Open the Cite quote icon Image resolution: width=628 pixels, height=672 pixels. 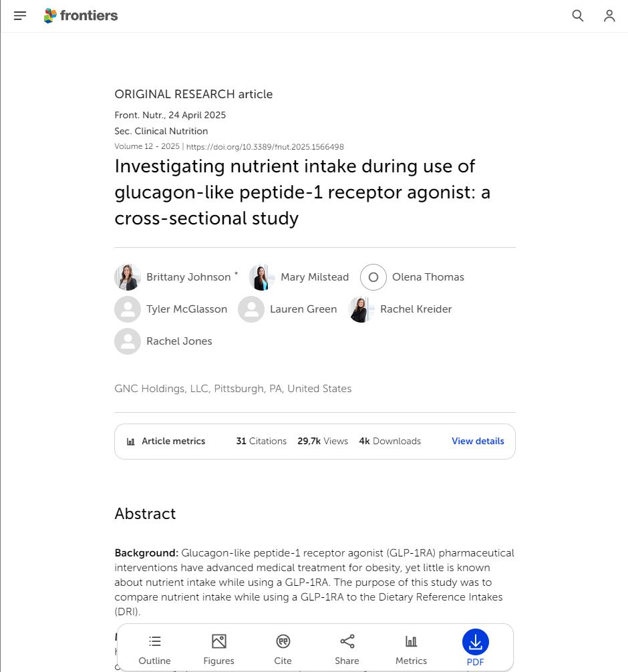[283, 641]
